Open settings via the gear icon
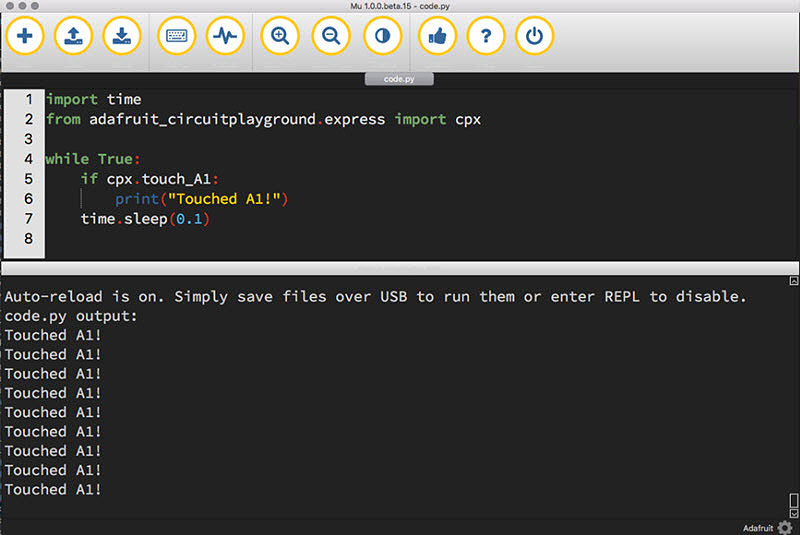This screenshot has height=535, width=800. pyautogui.click(x=785, y=526)
